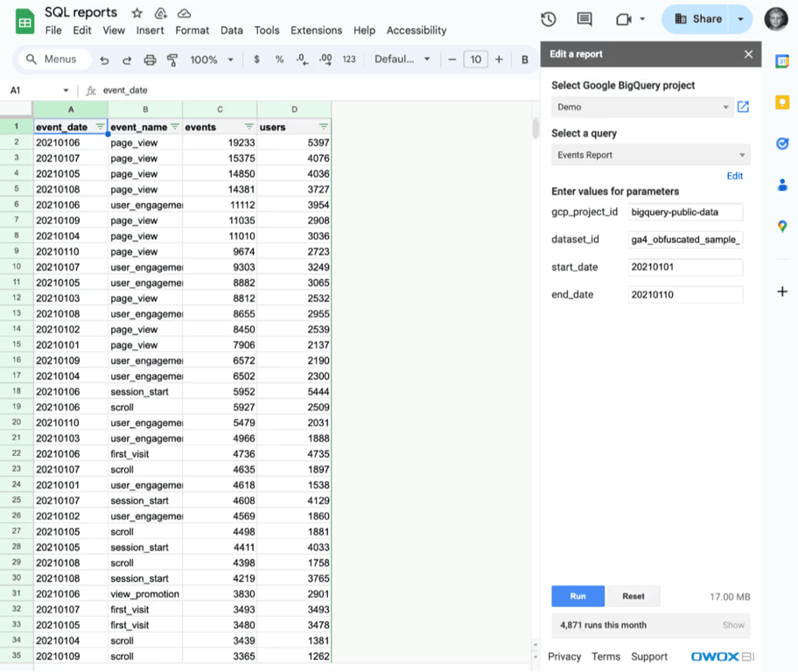The image size is (798, 672).
Task: Open the Support link
Action: pyautogui.click(x=649, y=657)
